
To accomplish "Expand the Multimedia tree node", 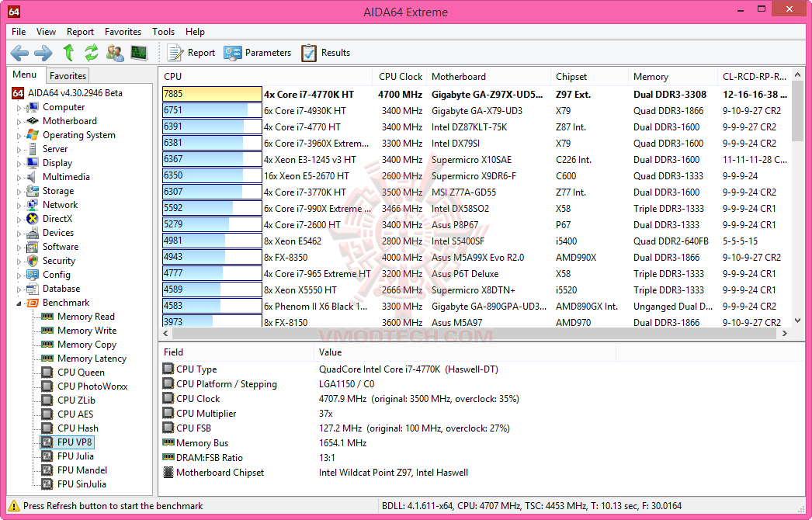I will 19,178.
